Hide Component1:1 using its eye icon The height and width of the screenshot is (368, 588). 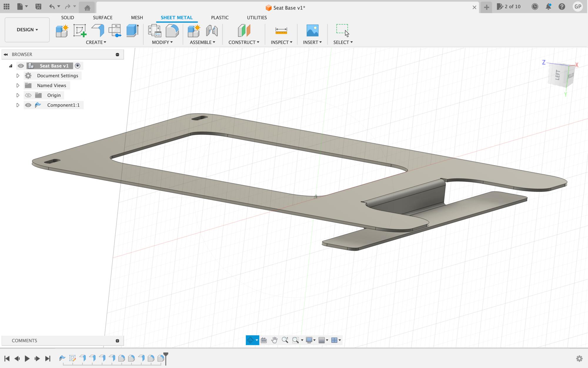[28, 105]
